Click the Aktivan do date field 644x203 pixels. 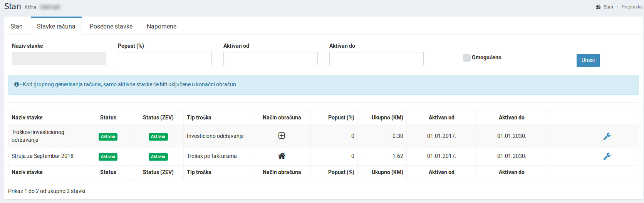click(376, 59)
